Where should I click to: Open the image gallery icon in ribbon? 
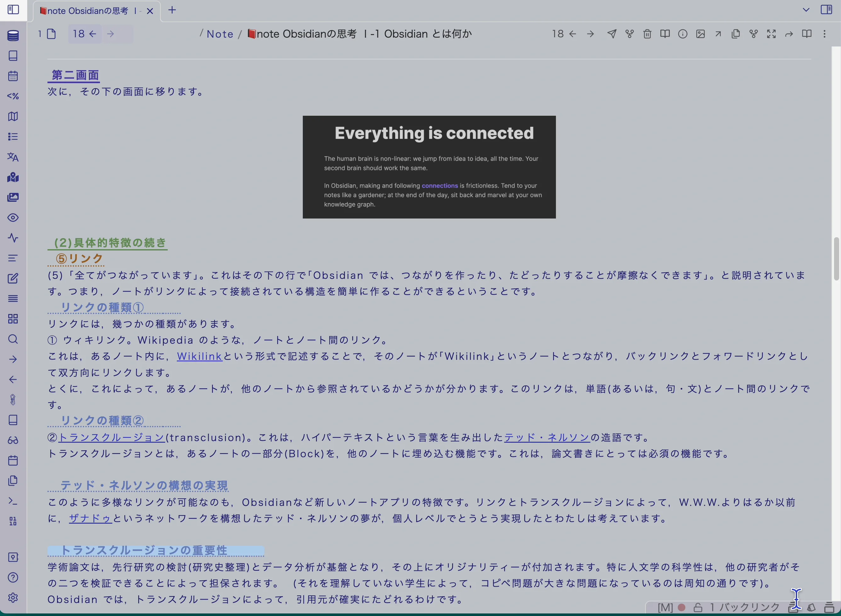[13, 197]
